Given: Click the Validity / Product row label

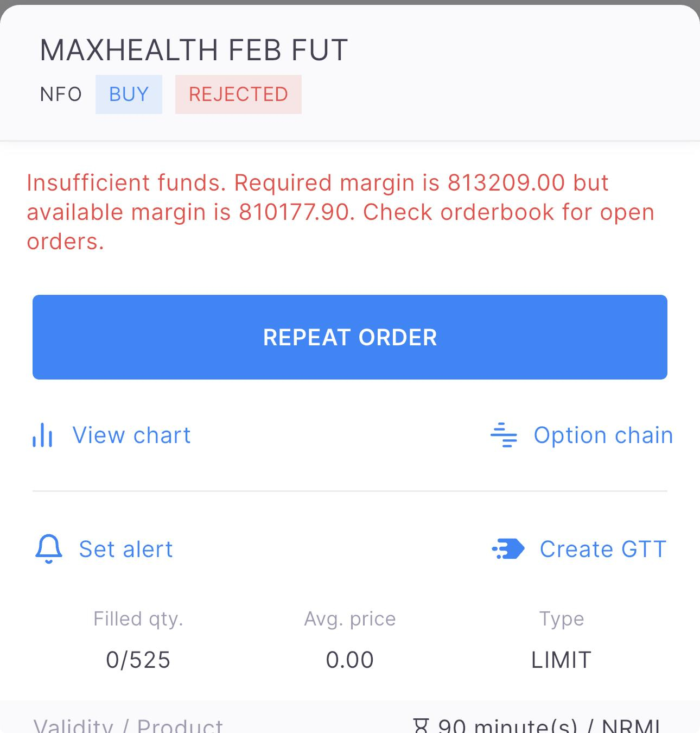Looking at the screenshot, I should 128,726.
